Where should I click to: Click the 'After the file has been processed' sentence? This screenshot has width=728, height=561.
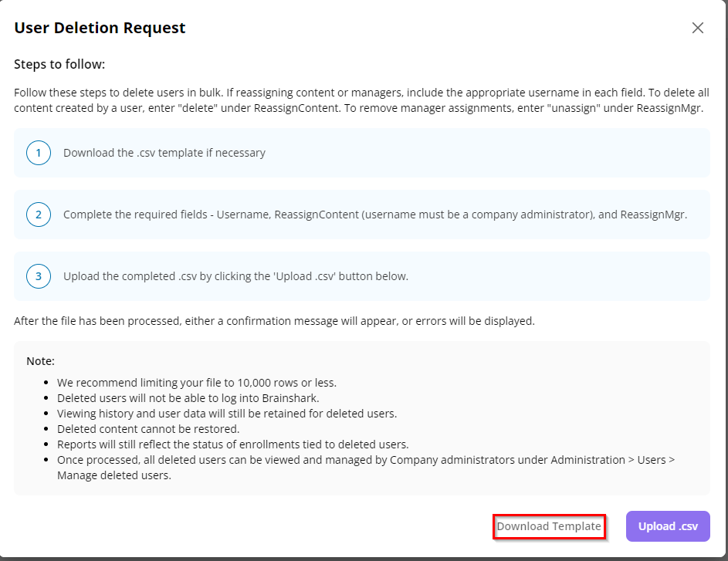(x=274, y=321)
